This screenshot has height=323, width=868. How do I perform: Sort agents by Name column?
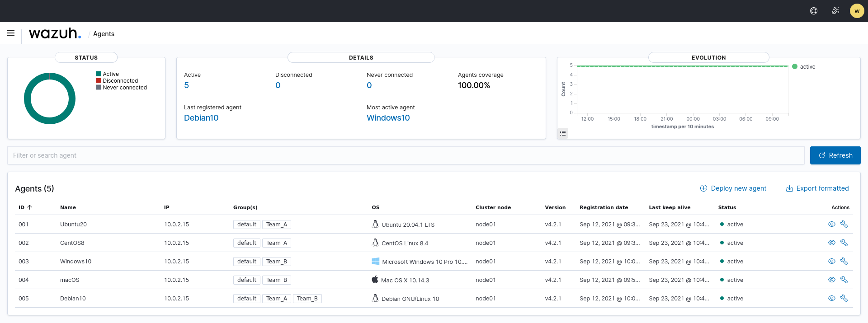68,207
